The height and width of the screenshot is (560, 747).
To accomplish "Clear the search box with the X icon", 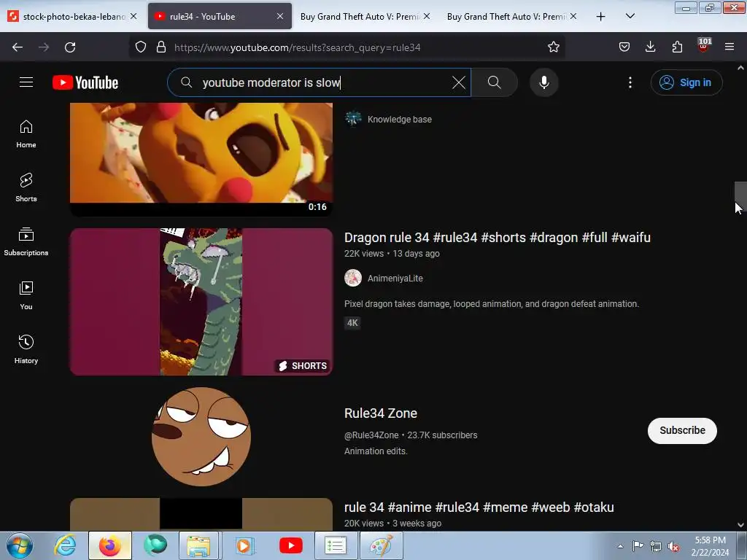I will pyautogui.click(x=459, y=82).
